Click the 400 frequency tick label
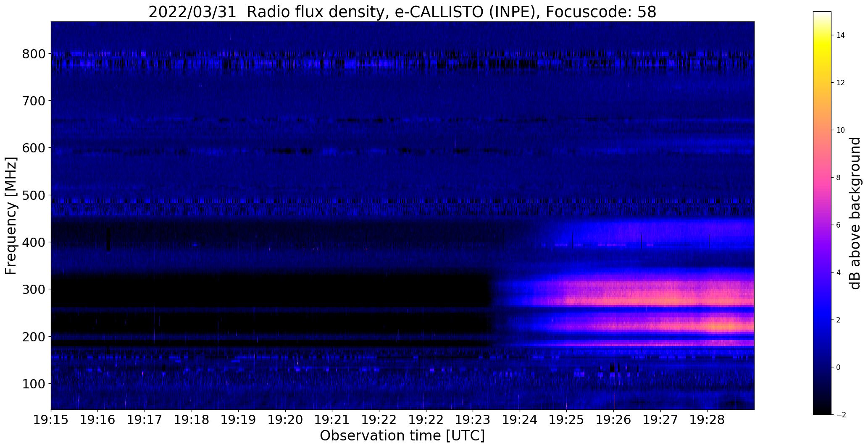Image resolution: width=868 pixels, height=448 pixels. point(33,242)
